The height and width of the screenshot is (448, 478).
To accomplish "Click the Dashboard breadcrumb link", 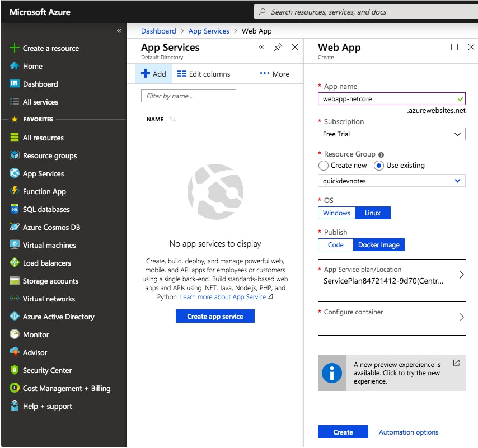I will (158, 31).
